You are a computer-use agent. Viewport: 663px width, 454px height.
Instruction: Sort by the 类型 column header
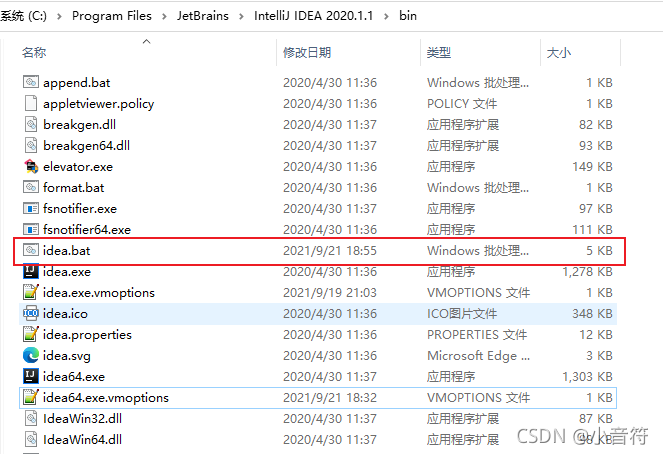pyautogui.click(x=438, y=52)
